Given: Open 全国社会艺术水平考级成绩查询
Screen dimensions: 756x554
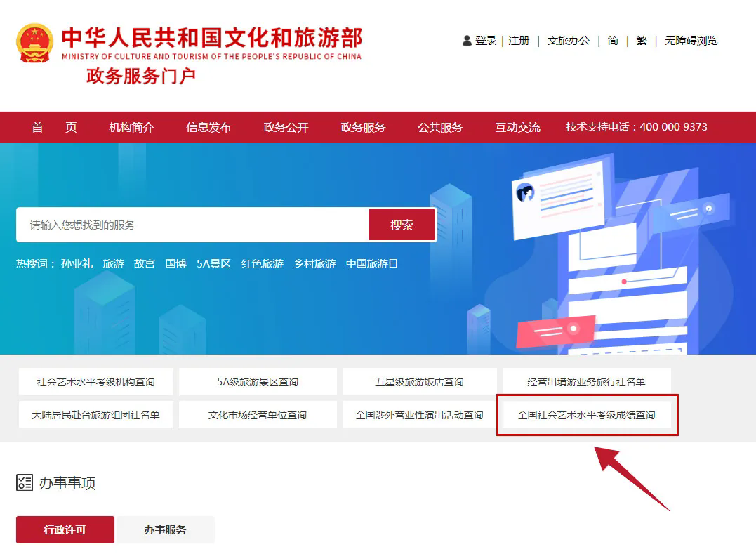Looking at the screenshot, I should [x=586, y=415].
